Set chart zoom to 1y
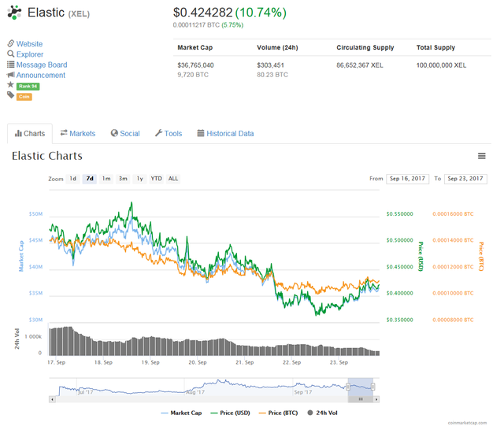 pyautogui.click(x=140, y=179)
